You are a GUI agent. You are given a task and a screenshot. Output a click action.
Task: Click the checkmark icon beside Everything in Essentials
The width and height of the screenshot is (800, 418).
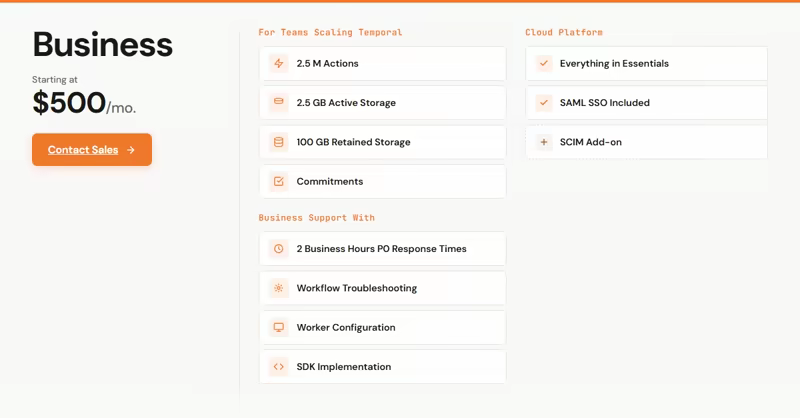pyautogui.click(x=544, y=63)
